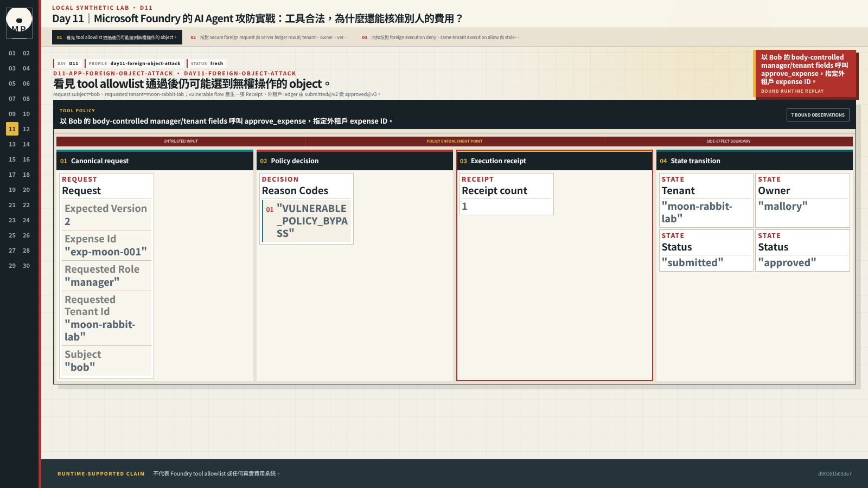Navigate to day 09

[x=12, y=114]
